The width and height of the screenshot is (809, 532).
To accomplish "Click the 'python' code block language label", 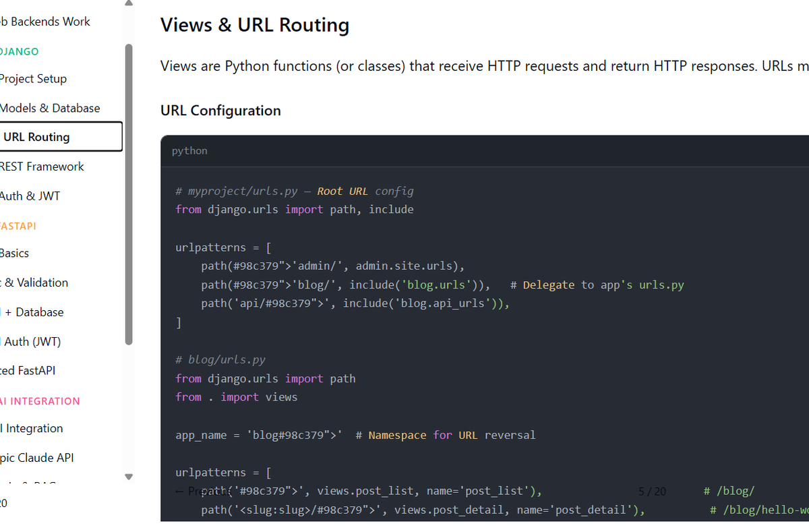I will pos(189,150).
